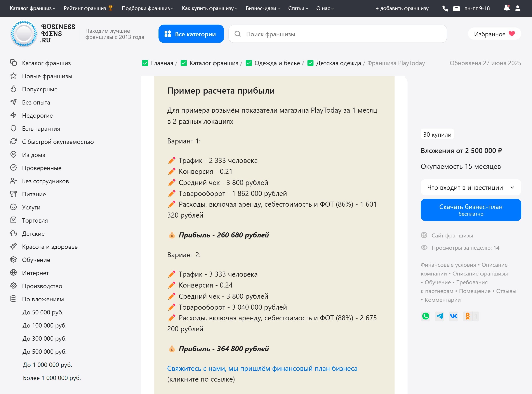
Task: Open Свяжитесь с нами financial plan link
Action: (262, 368)
